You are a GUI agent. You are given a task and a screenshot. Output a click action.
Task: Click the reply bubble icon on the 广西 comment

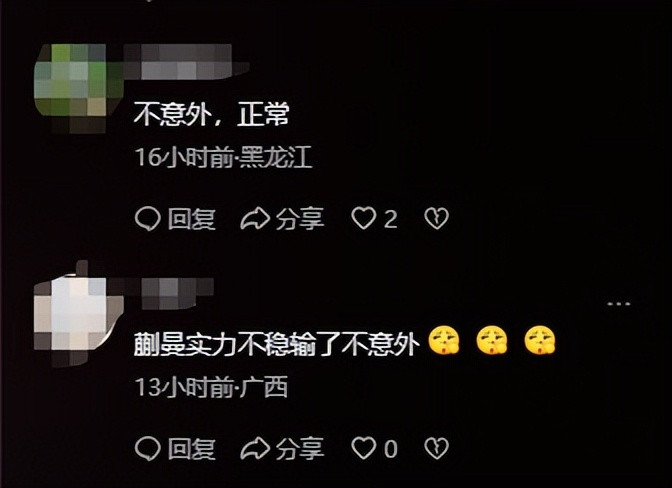pyautogui.click(x=147, y=448)
